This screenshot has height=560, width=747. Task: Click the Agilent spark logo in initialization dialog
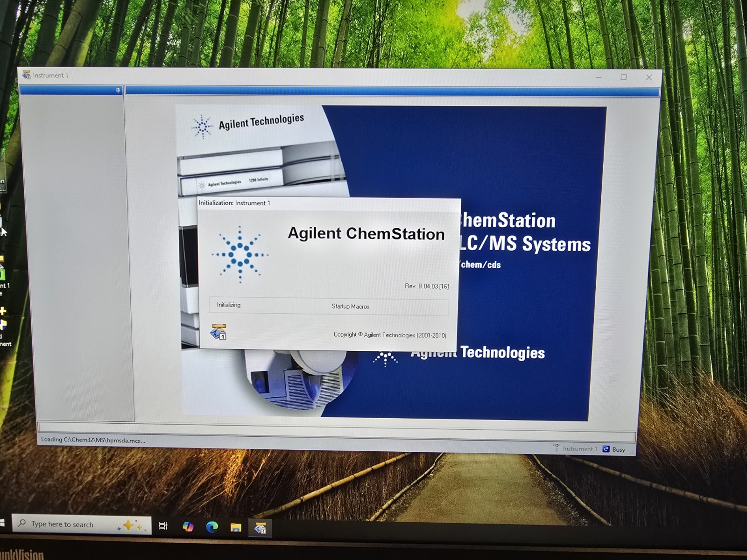(240, 255)
